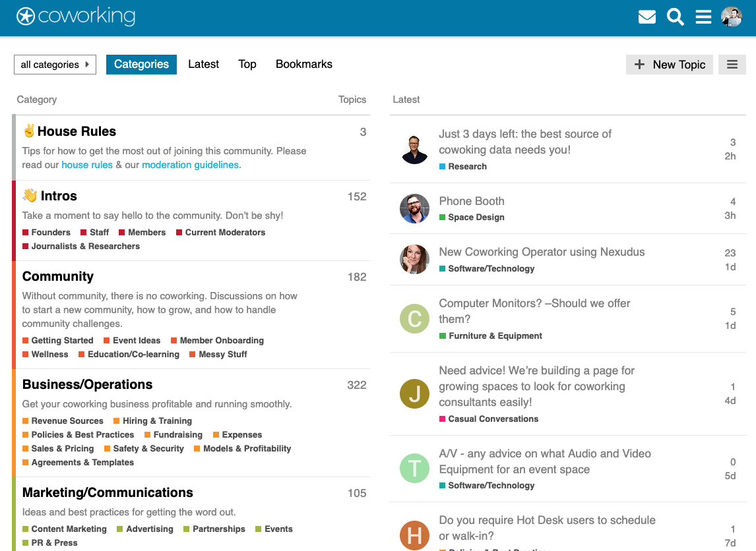The width and height of the screenshot is (756, 551).
Task: Open the Event Ideas subcategory
Action: (x=132, y=341)
